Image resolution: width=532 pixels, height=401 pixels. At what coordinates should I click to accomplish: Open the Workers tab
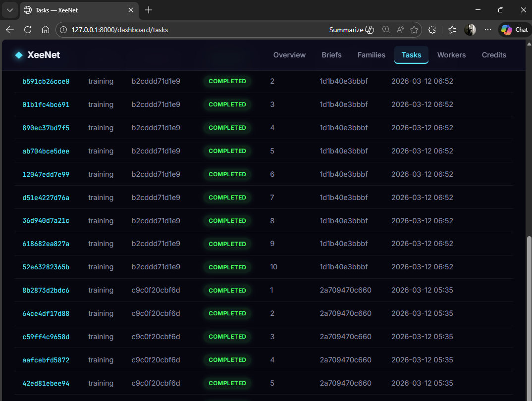click(x=451, y=55)
